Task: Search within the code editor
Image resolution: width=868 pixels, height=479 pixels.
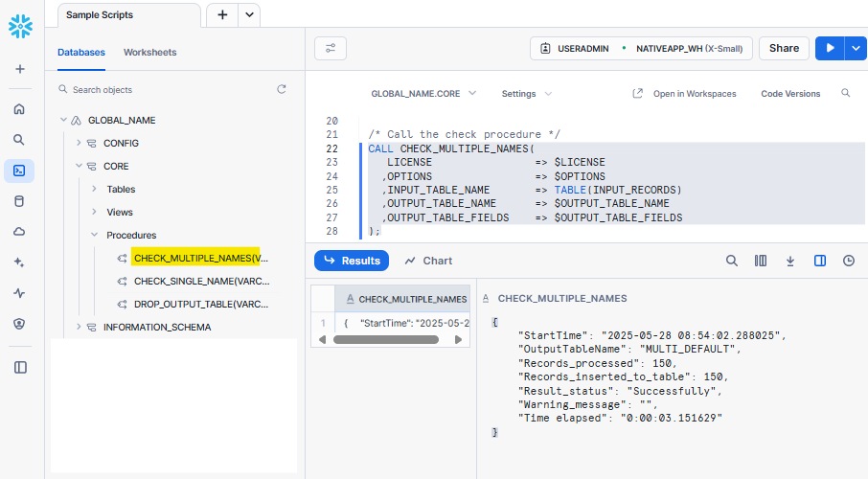Action: 845,93
